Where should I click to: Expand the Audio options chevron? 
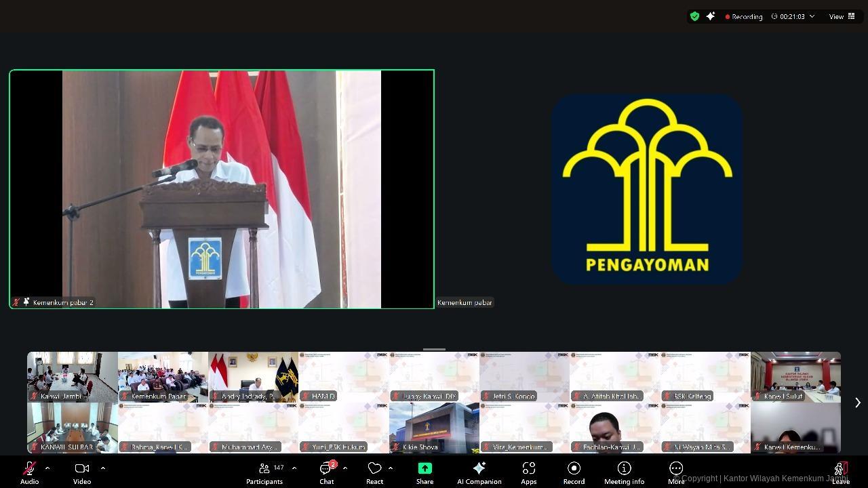pos(47,468)
